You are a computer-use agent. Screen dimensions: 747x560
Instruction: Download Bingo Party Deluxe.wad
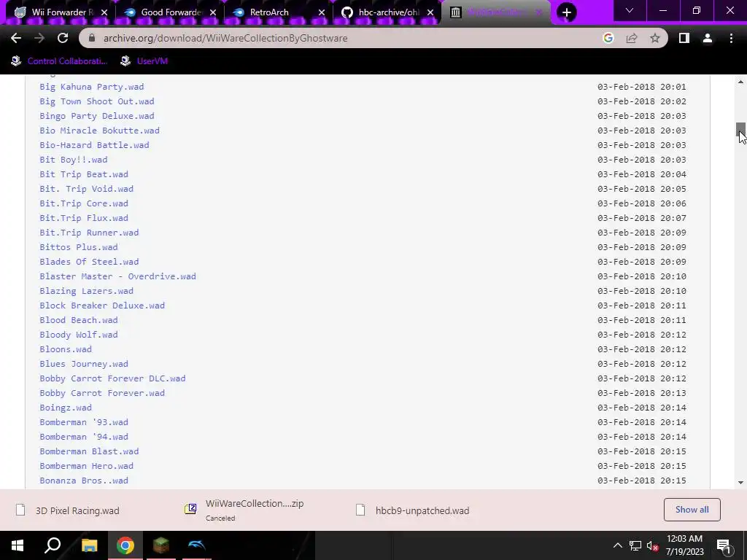click(x=97, y=116)
